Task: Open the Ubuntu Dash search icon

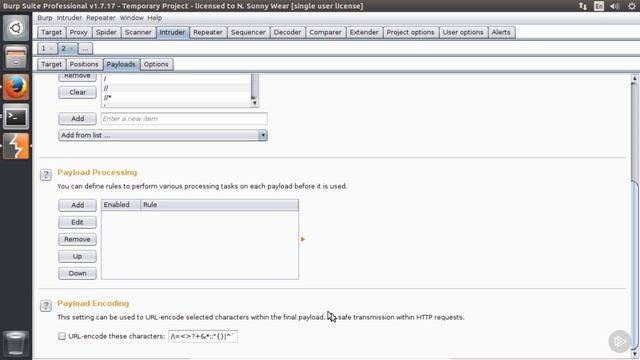Action: [x=16, y=28]
